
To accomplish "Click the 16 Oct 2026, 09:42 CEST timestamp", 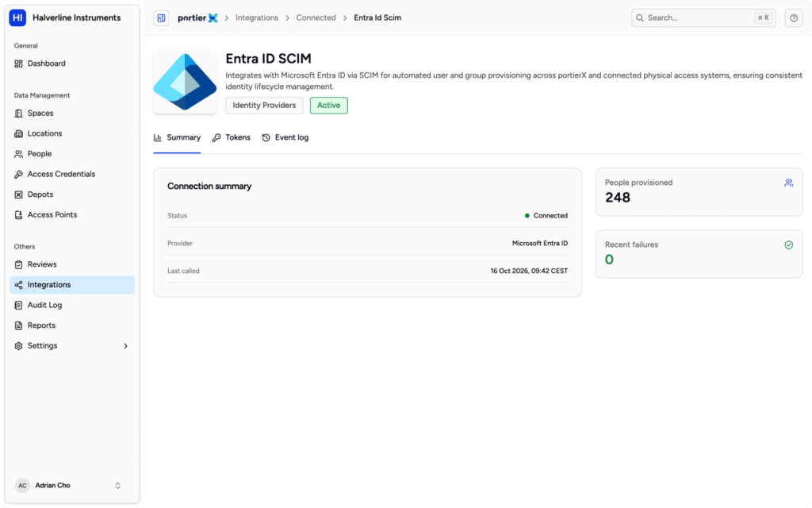I will pyautogui.click(x=529, y=271).
